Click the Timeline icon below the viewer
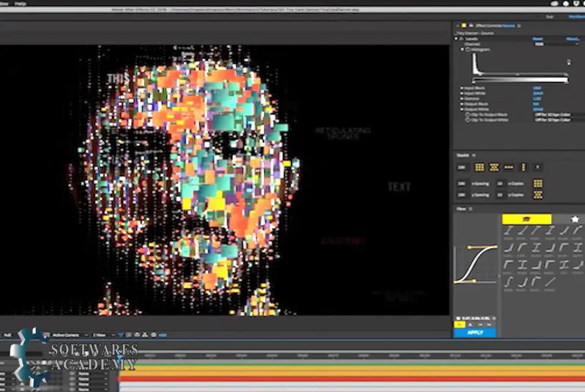 pos(137,335)
